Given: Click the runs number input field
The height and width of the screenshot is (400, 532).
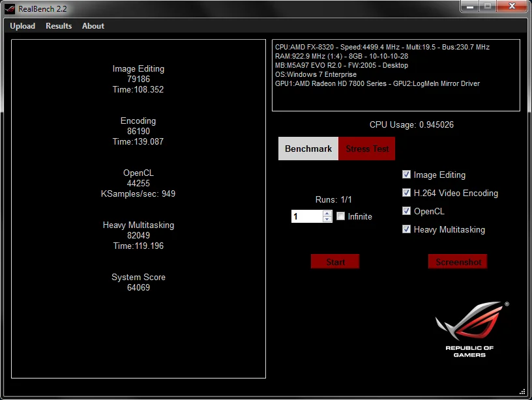Looking at the screenshot, I should coord(307,216).
